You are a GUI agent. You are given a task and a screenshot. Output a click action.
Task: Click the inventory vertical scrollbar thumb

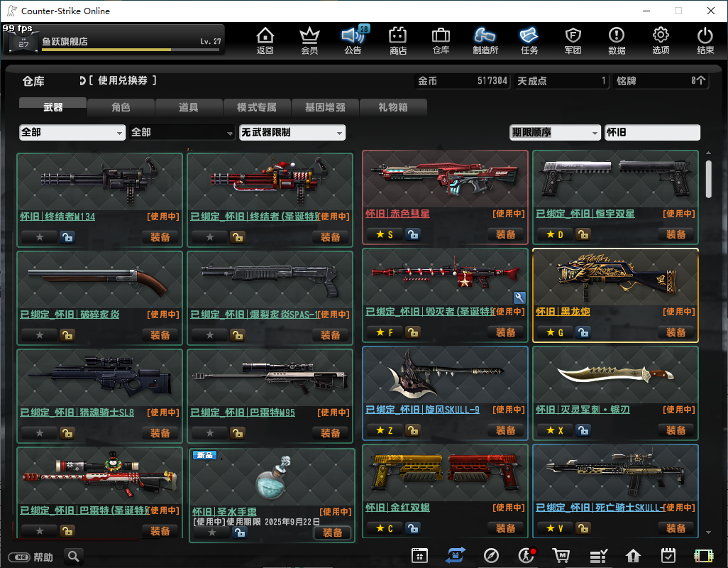pyautogui.click(x=709, y=179)
